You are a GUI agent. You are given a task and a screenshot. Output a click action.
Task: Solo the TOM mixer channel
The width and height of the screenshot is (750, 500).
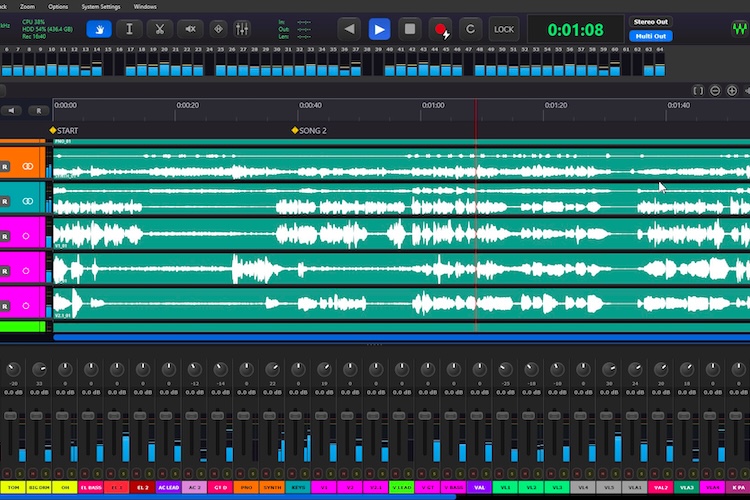click(20, 473)
